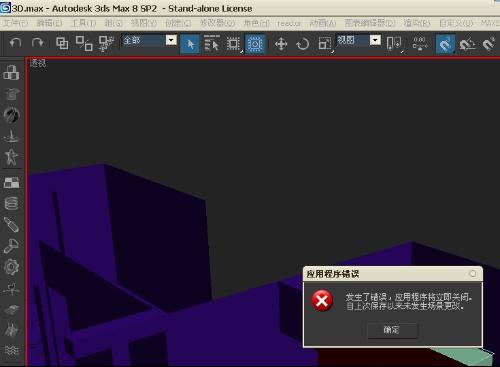The image size is (500, 367).
Task: Open the 修改器(O) menu
Action: pos(217,23)
